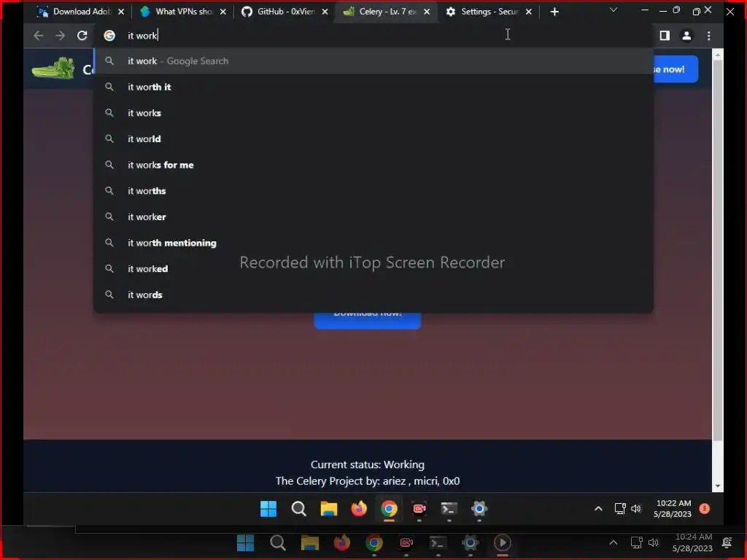
Task: Click the scrollbar down arrow
Action: [x=718, y=486]
